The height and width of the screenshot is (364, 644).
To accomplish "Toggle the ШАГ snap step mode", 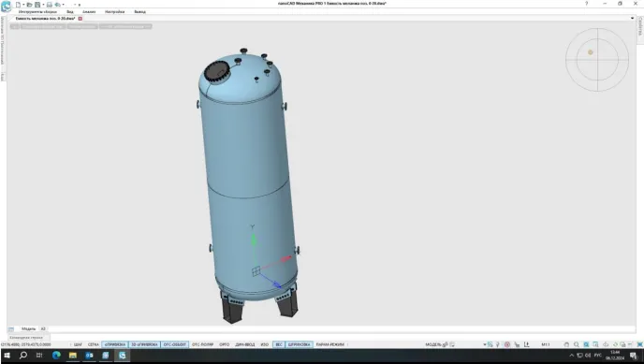I will coord(78,344).
